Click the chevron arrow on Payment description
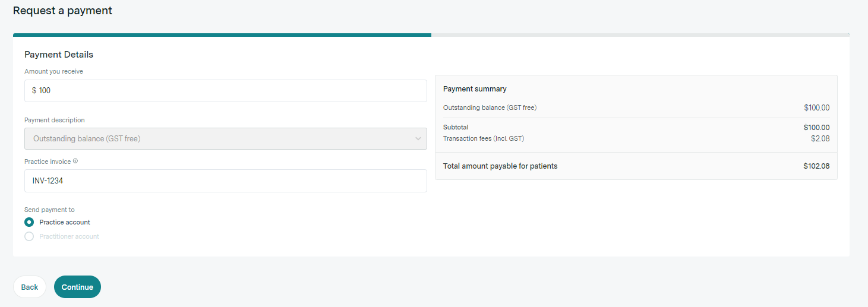868x307 pixels. [x=418, y=139]
